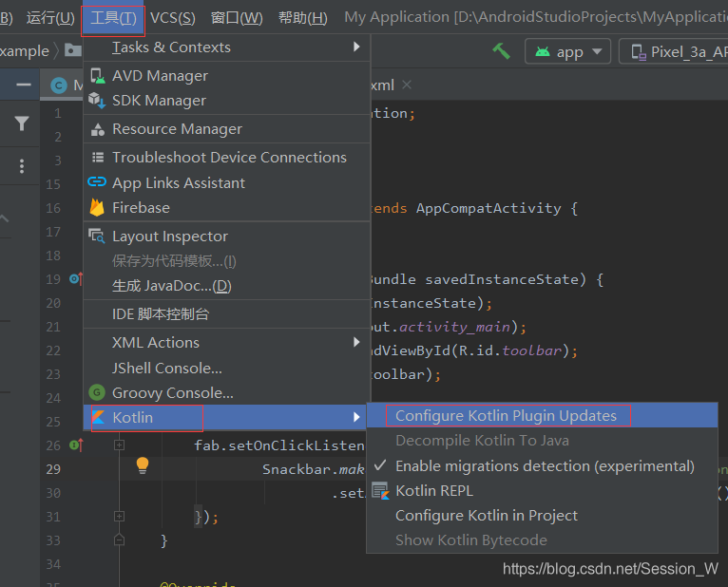Select 生成 JavaDoc...(D) entry
The height and width of the screenshot is (587, 728).
[226, 286]
